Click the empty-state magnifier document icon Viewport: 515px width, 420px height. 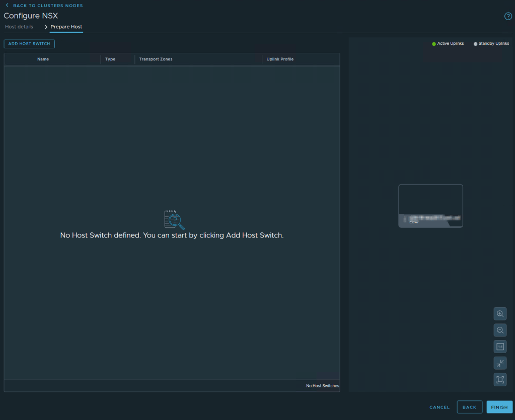[174, 220]
